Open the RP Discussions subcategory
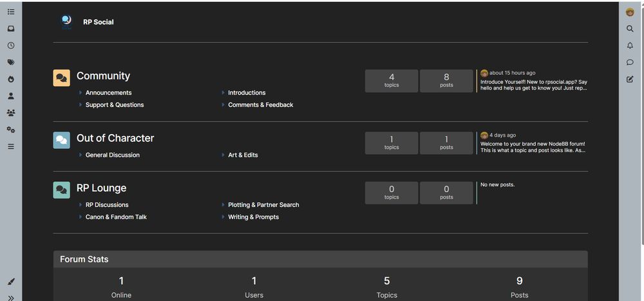644x301 pixels. (107, 205)
